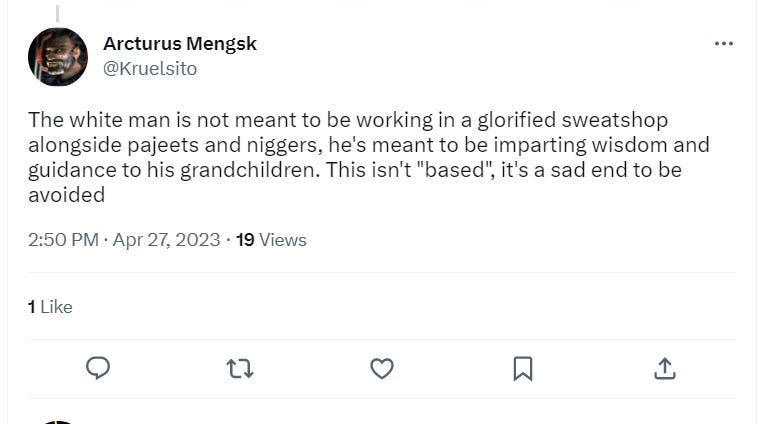The image size is (758, 424).
Task: Open the share upload-arrow menu
Action: pos(664,368)
